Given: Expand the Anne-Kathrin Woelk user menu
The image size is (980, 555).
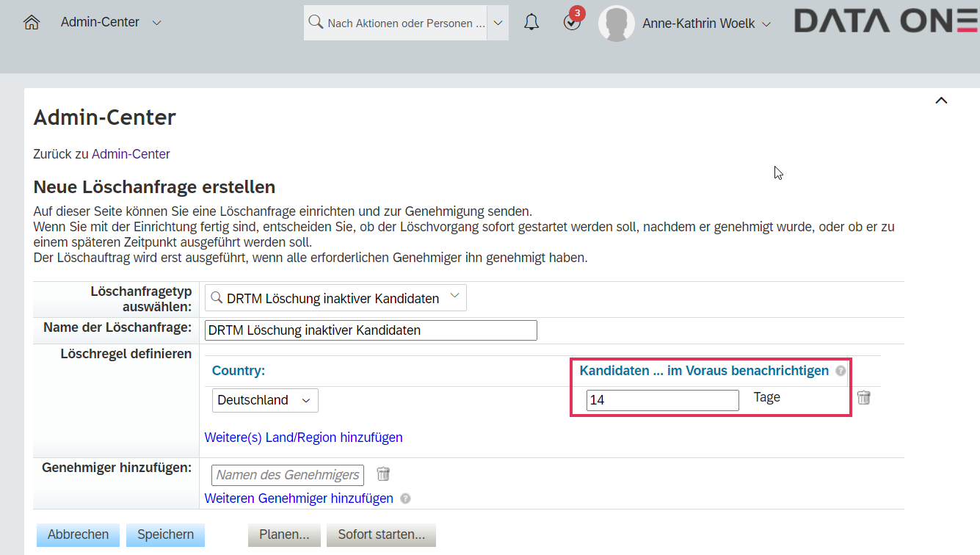Looking at the screenshot, I should coord(767,24).
